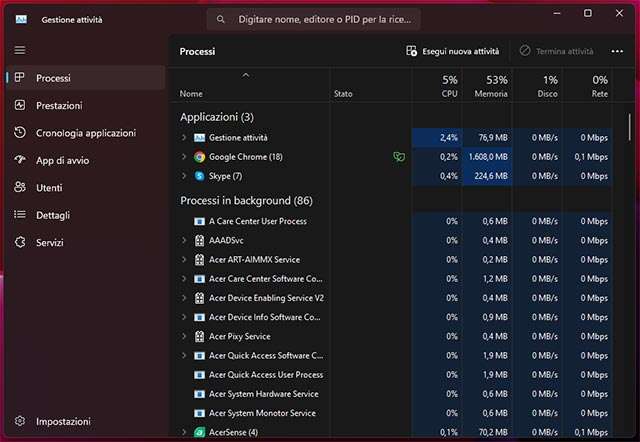Open the three-dot more options menu
640x442 pixels.
tap(617, 51)
